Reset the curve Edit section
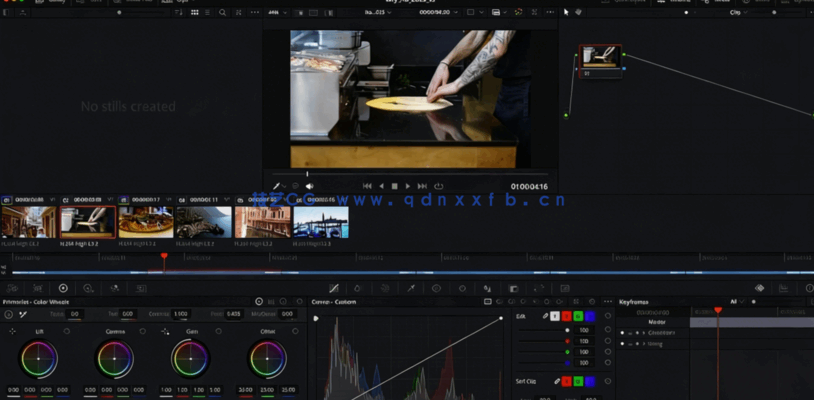 [608, 315]
